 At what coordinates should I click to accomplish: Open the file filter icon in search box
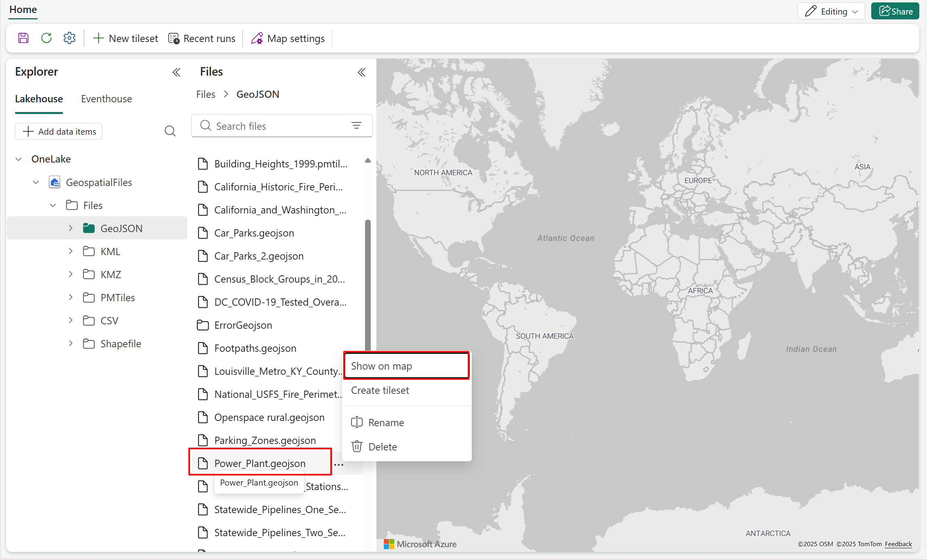point(356,126)
